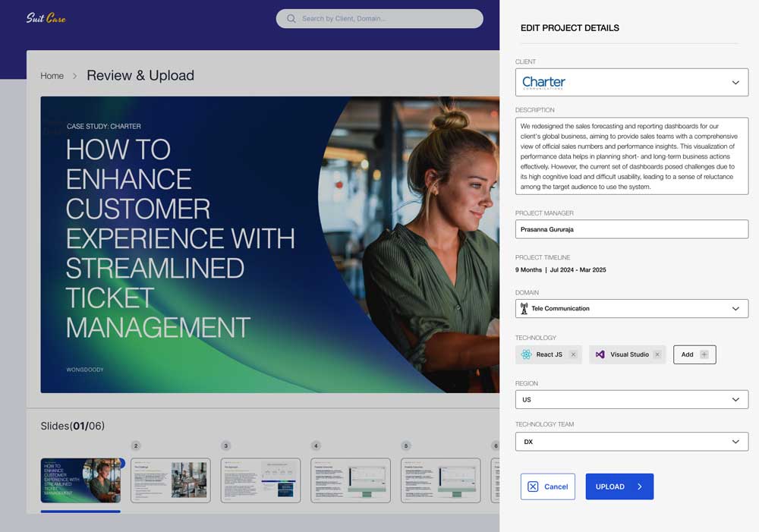The height and width of the screenshot is (532, 759).
Task: Click the arrow inside the UPLOAD button
Action: pyautogui.click(x=639, y=486)
